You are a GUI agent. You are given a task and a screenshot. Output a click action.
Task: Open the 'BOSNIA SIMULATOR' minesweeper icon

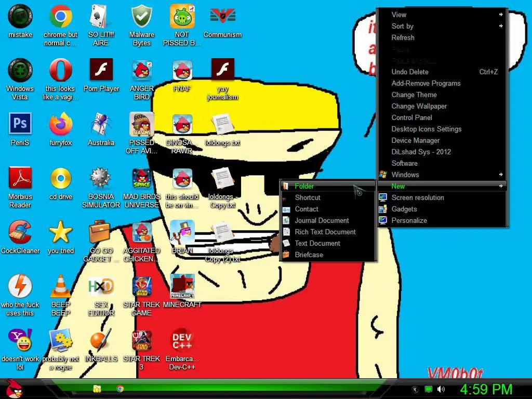[x=101, y=178]
